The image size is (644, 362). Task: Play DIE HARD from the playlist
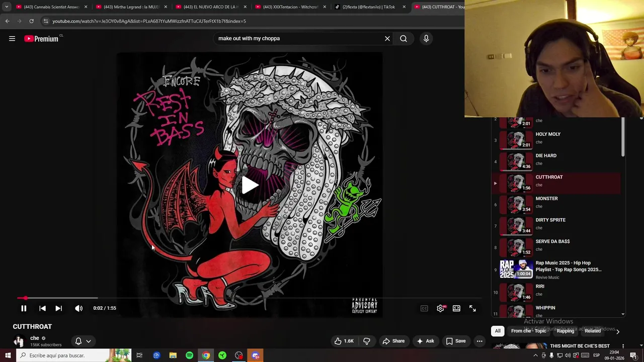(556, 161)
